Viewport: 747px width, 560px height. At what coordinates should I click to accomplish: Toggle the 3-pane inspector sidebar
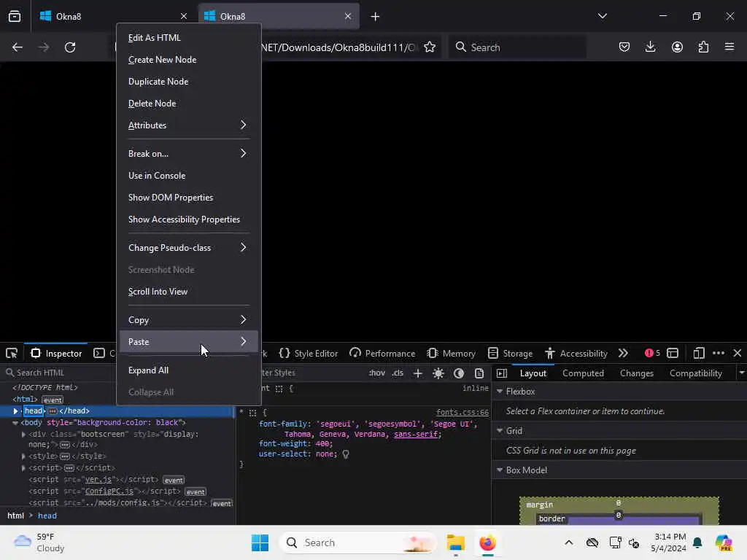(502, 373)
